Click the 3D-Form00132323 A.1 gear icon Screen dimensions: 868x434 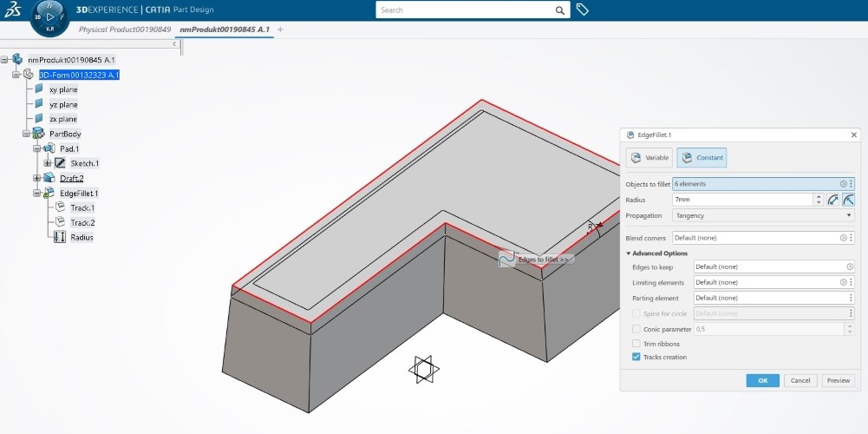(x=29, y=75)
